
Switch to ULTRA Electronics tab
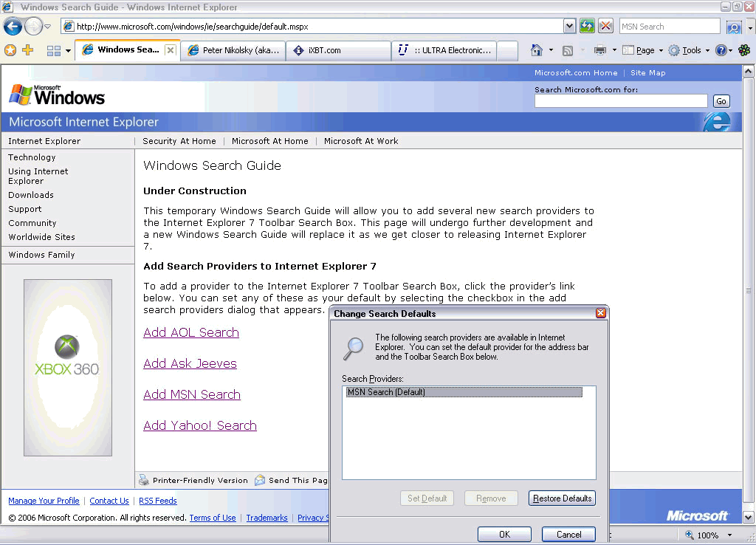(x=444, y=50)
